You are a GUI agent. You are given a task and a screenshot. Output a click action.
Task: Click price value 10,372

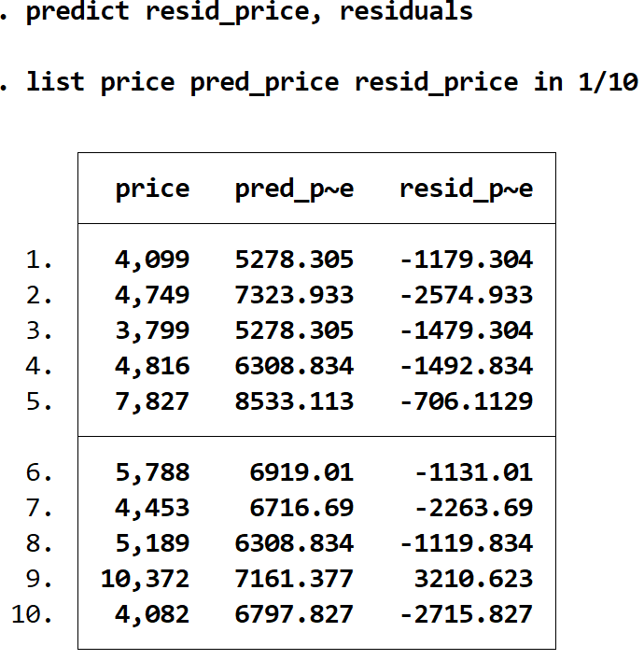point(145,579)
